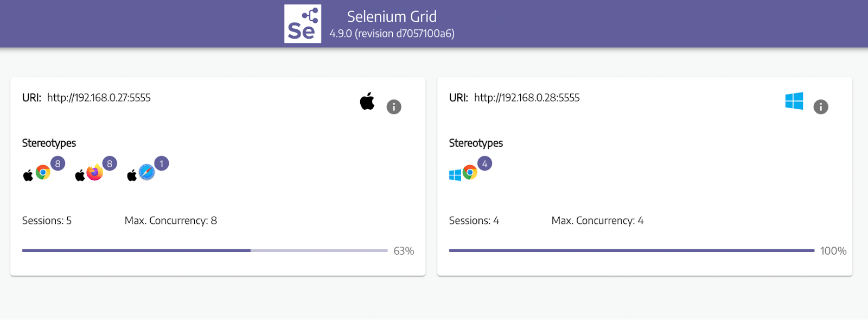868x320 pixels.
Task: Click the URI http://192.168.0.28:5555 text
Action: (x=526, y=98)
